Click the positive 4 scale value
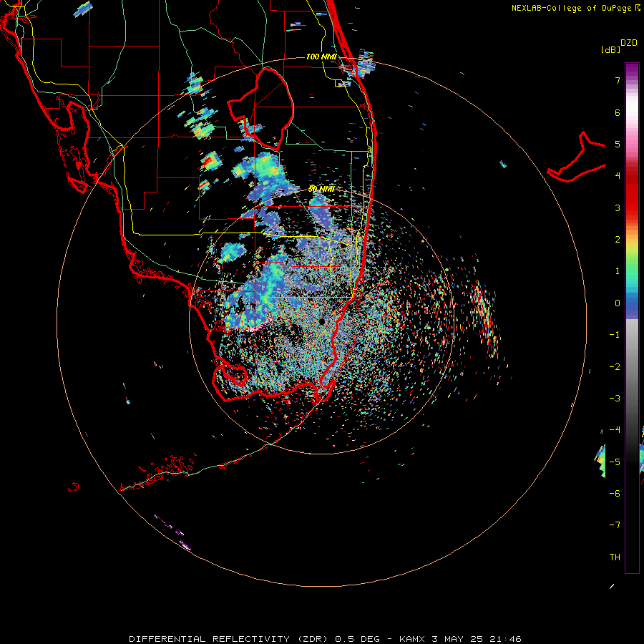 [x=618, y=176]
